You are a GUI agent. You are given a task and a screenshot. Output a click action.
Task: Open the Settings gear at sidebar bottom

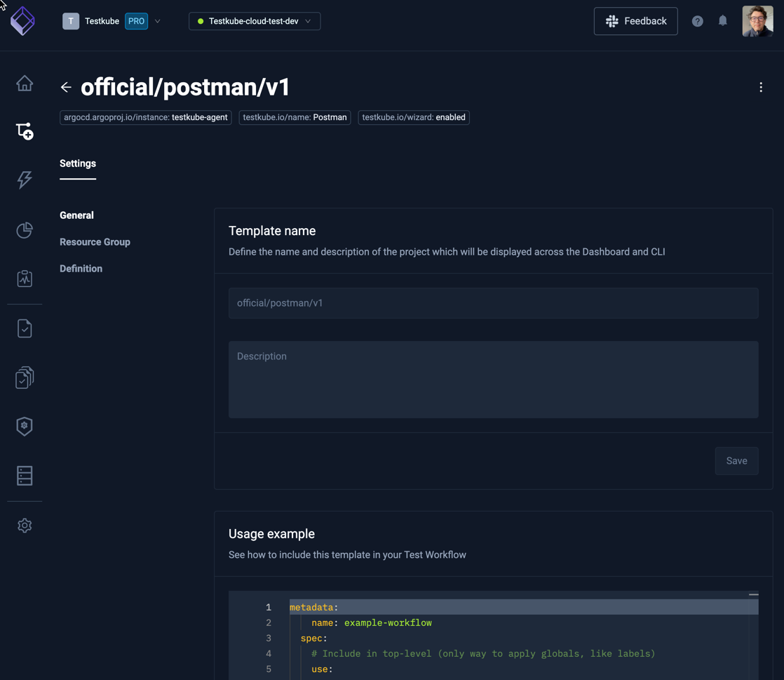[x=25, y=525]
